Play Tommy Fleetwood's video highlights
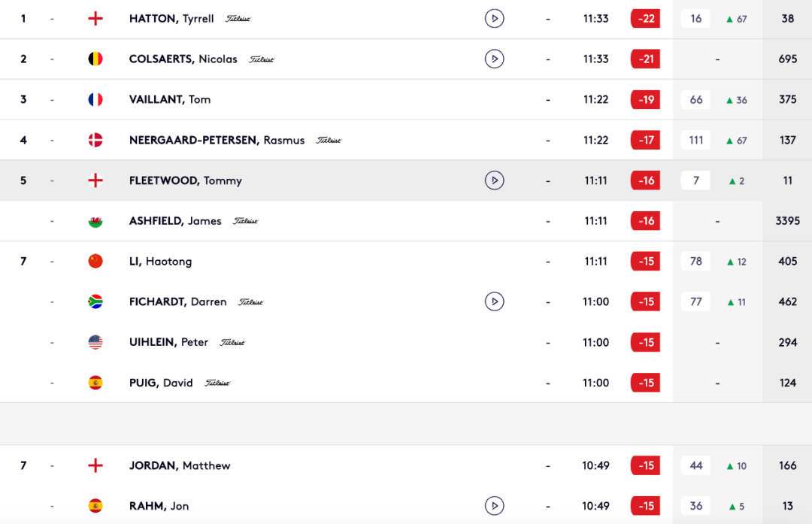The image size is (812, 524). point(494,180)
